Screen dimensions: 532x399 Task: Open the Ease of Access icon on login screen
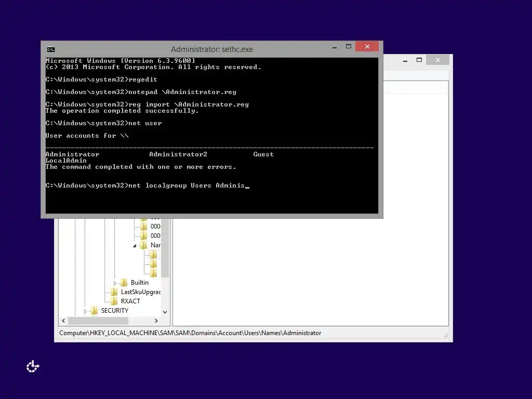[33, 366]
